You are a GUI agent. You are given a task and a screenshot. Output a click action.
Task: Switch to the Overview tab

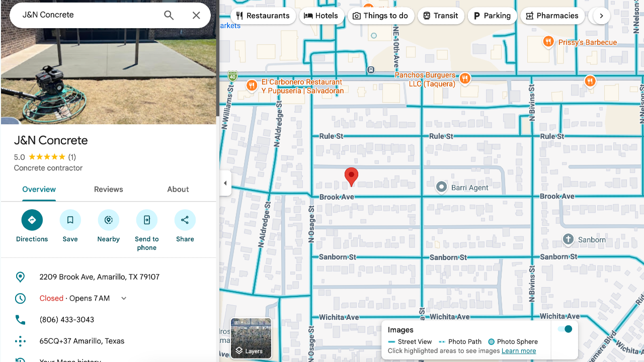pyautogui.click(x=39, y=190)
